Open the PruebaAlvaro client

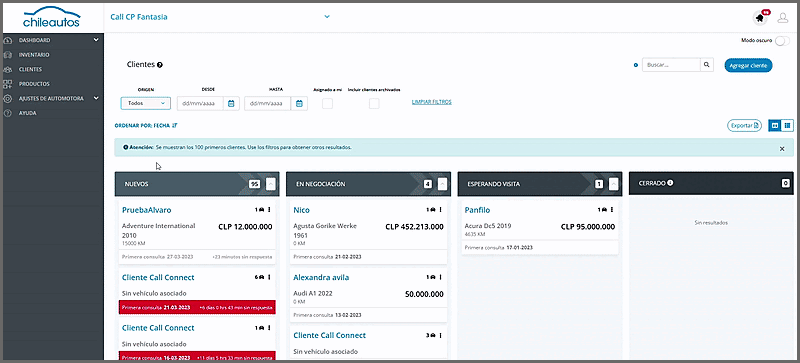[146, 210]
